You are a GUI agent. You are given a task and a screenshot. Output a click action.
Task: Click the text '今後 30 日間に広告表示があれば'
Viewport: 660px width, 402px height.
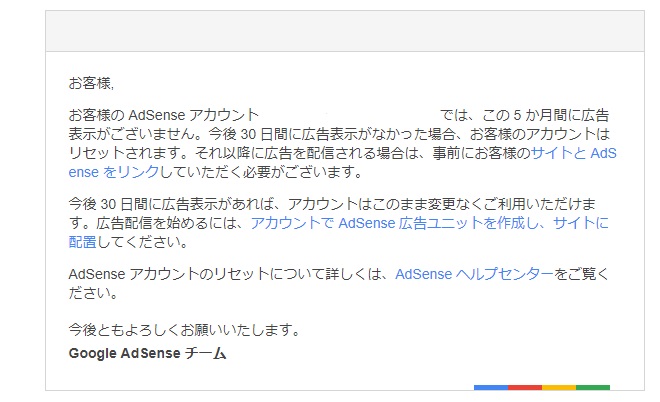click(170, 204)
